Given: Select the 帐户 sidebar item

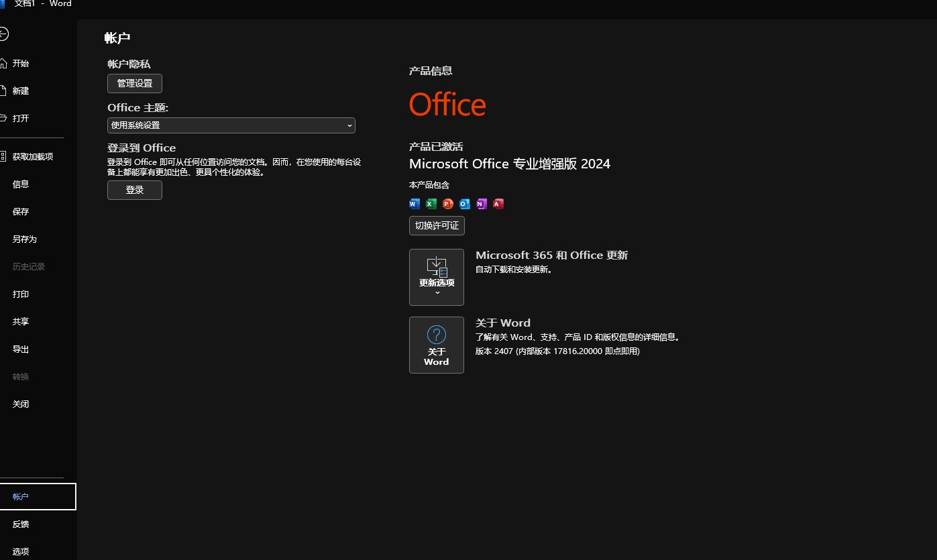Looking at the screenshot, I should click(38, 496).
